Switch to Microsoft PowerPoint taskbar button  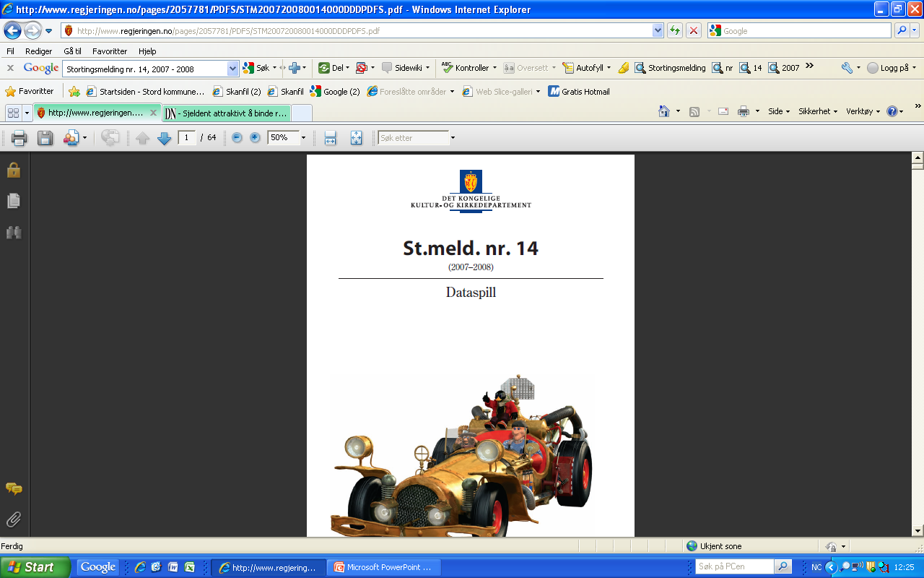click(383, 567)
